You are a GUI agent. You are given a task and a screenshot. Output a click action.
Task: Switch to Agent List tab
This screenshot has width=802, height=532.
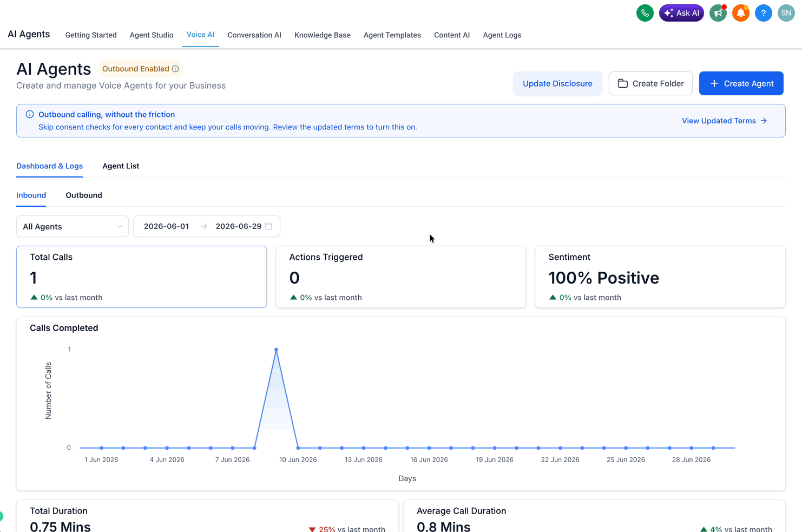coord(121,166)
